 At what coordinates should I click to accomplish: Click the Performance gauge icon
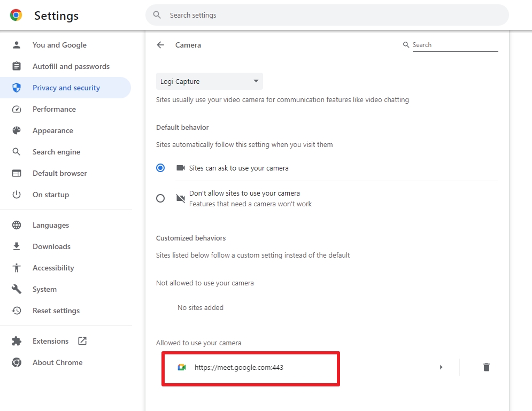tap(16, 109)
